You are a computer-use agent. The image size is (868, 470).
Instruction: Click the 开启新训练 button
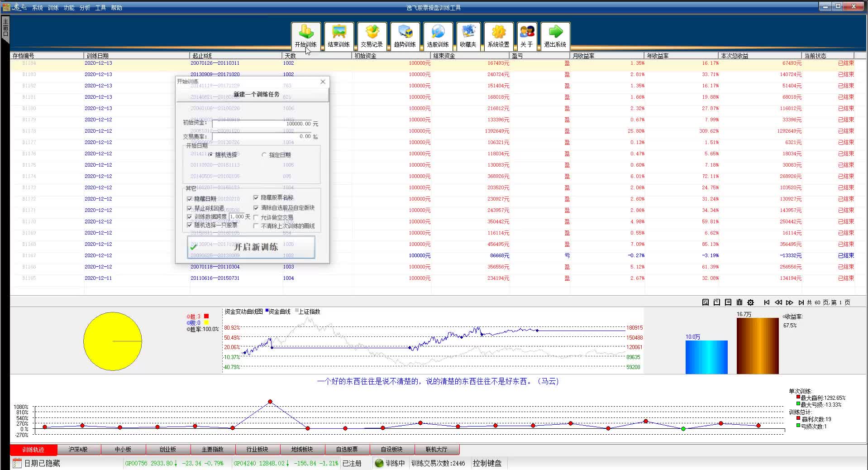coord(251,247)
